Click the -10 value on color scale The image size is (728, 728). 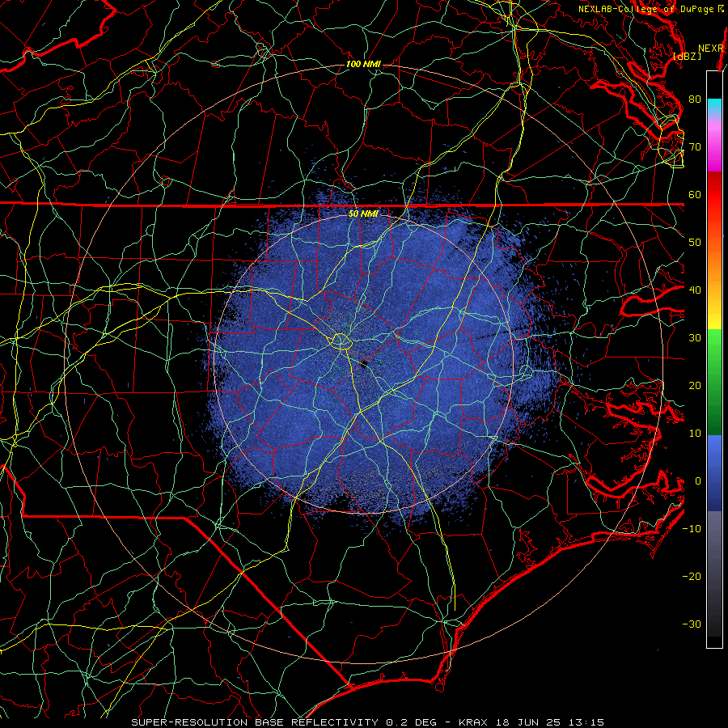click(x=692, y=529)
